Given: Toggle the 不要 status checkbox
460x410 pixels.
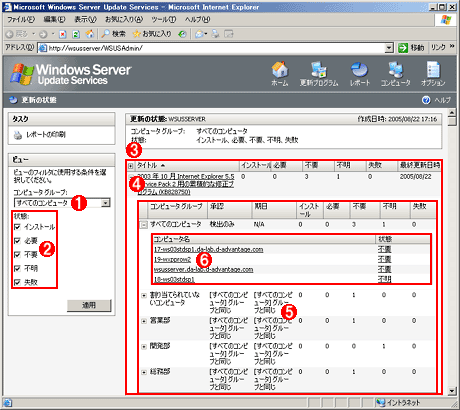Looking at the screenshot, I should 17,255.
